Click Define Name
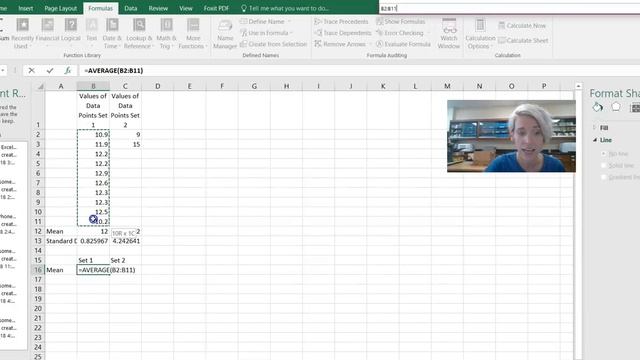This screenshot has width=640, height=360. point(262,22)
